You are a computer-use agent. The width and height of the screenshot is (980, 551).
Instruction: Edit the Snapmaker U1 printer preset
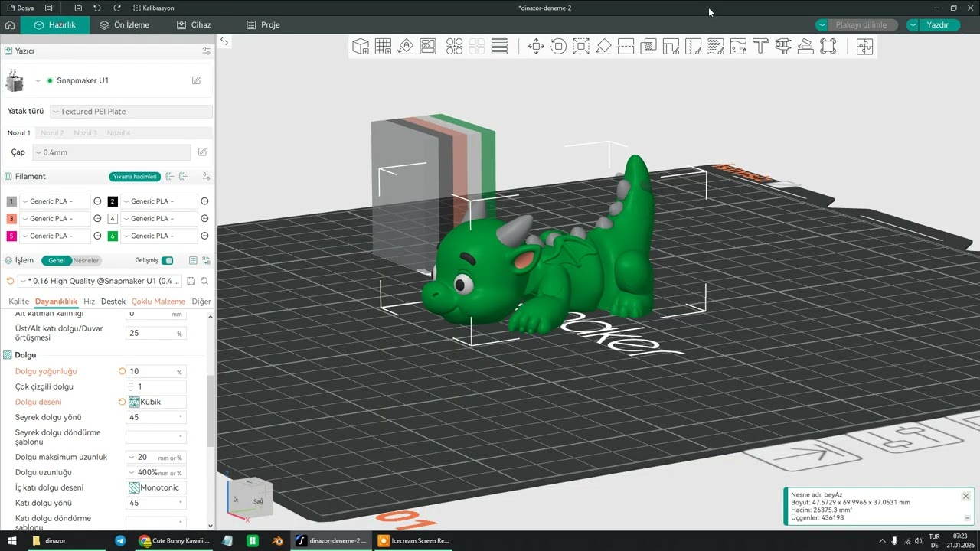[x=196, y=80]
